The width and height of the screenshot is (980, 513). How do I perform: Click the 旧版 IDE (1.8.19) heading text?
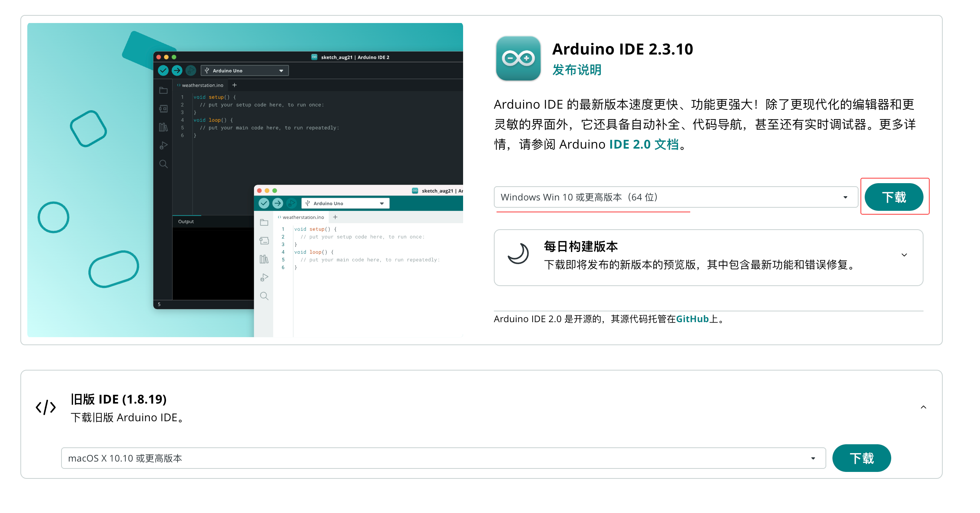tap(118, 399)
